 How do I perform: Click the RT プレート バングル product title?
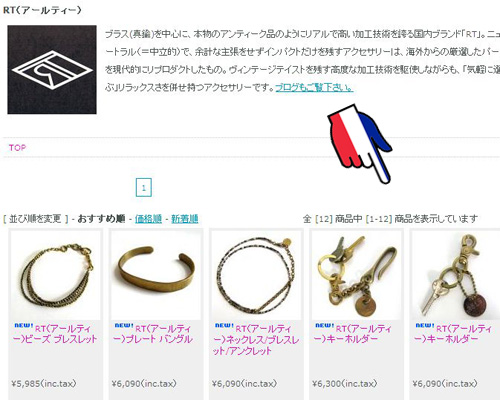153,334
